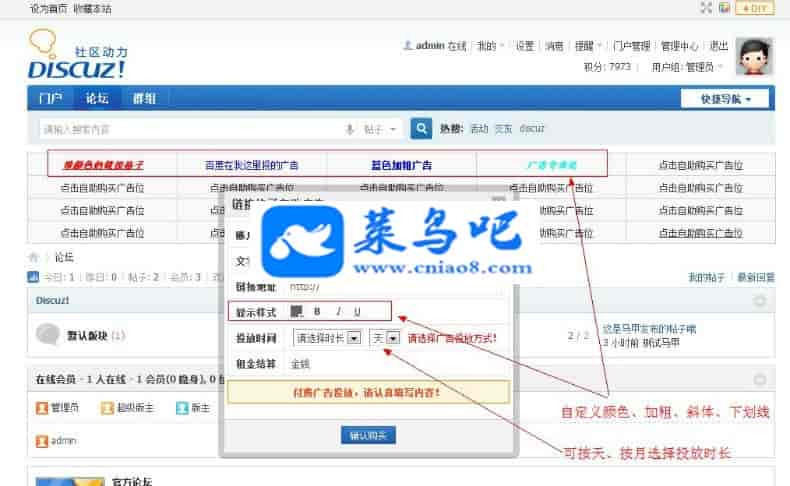Viewport: 790px width, 486px height.
Task: Collapse the Discuz! forum section
Action: 761,301
